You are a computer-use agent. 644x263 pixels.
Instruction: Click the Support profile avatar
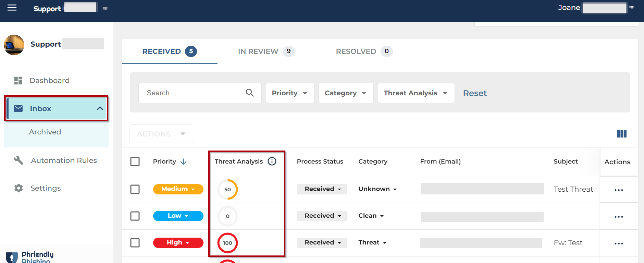[14, 45]
